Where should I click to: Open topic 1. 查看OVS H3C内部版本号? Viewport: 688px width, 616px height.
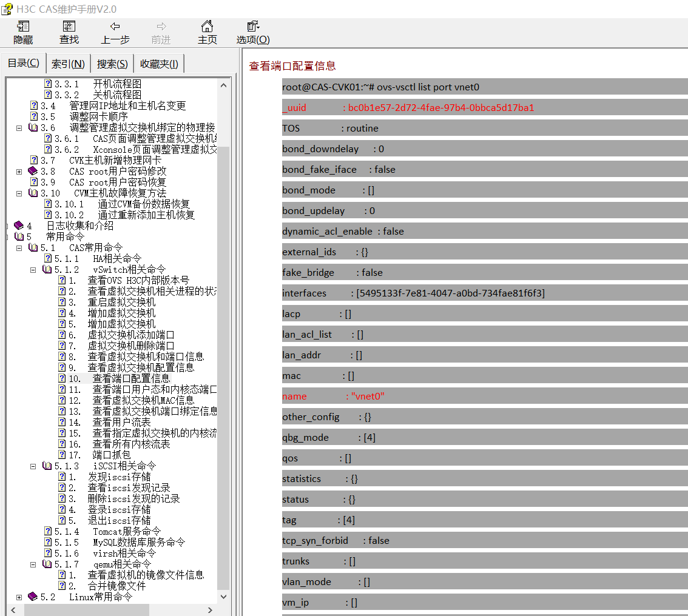(x=129, y=280)
